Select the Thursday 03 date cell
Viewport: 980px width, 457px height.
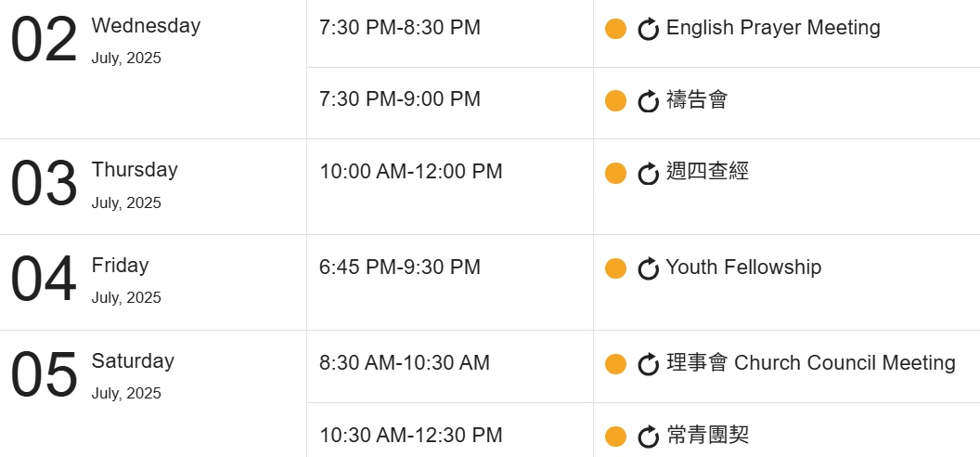(153, 187)
